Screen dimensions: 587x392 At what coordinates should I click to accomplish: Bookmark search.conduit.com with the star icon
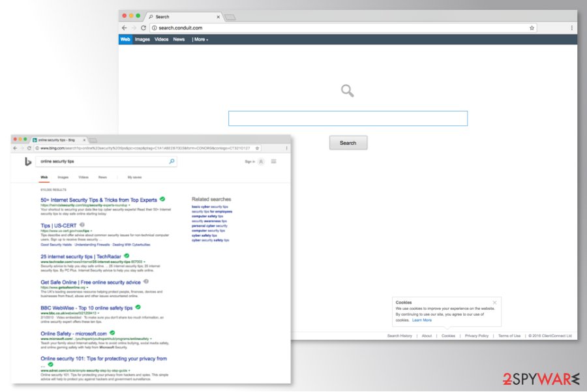(532, 27)
